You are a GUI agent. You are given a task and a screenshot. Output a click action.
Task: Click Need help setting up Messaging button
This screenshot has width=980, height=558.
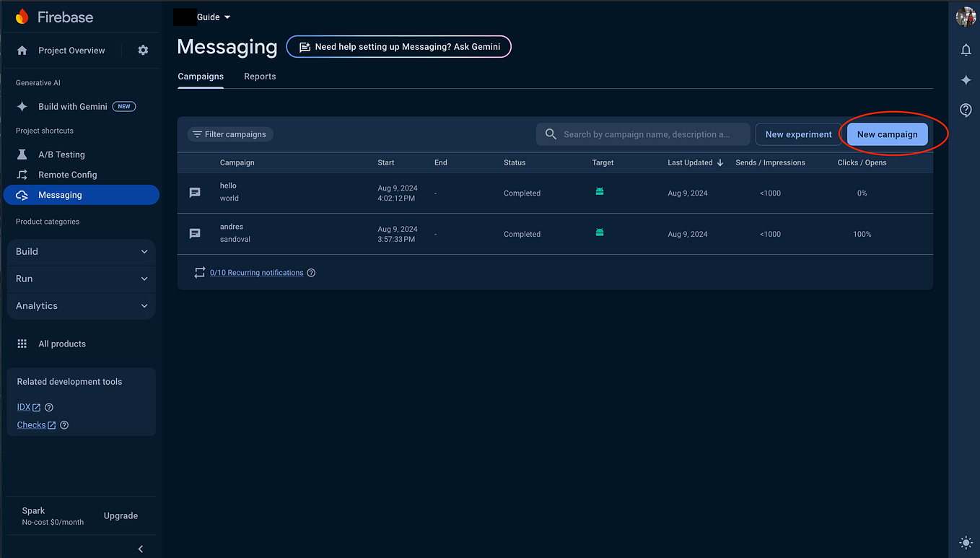click(399, 47)
